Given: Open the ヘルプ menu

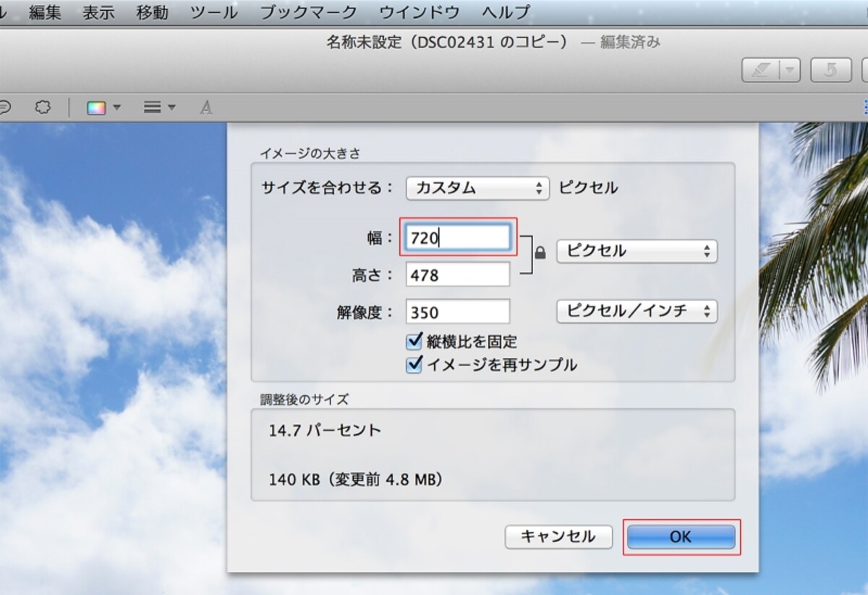Looking at the screenshot, I should click(x=506, y=12).
